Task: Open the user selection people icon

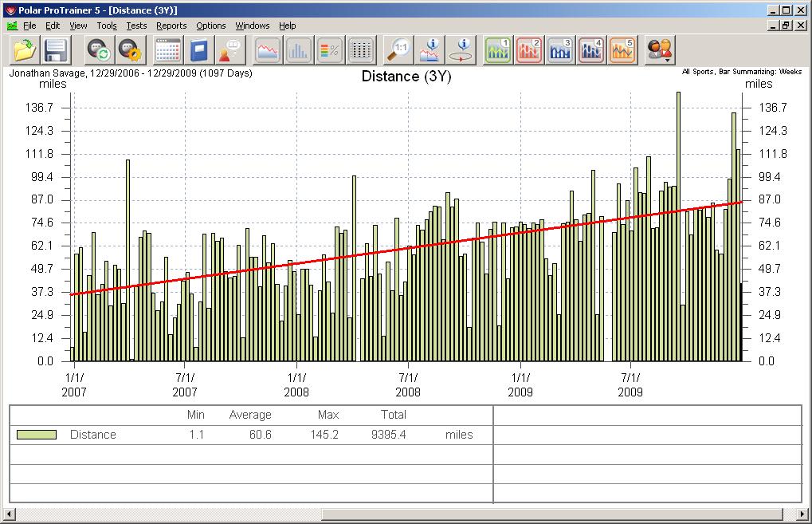Action: pyautogui.click(x=659, y=49)
